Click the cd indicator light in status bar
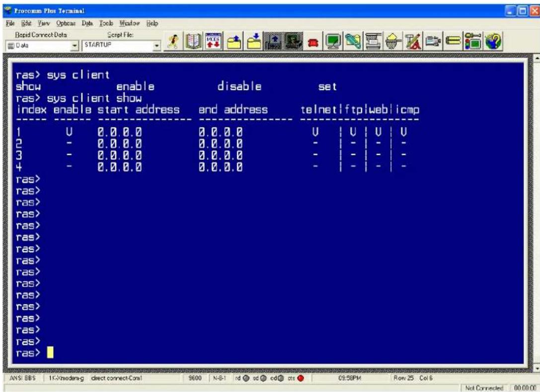 281,378
